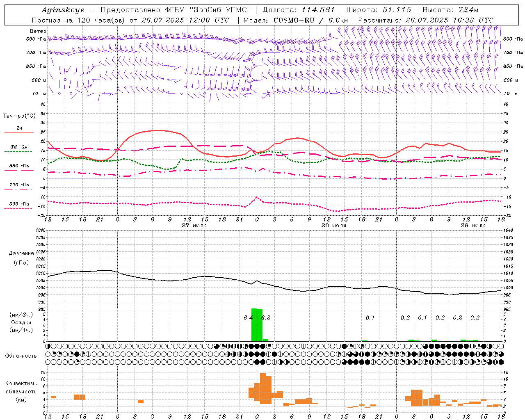
Task: Select the latitude value Широта: 51.115
Action: (x=379, y=10)
